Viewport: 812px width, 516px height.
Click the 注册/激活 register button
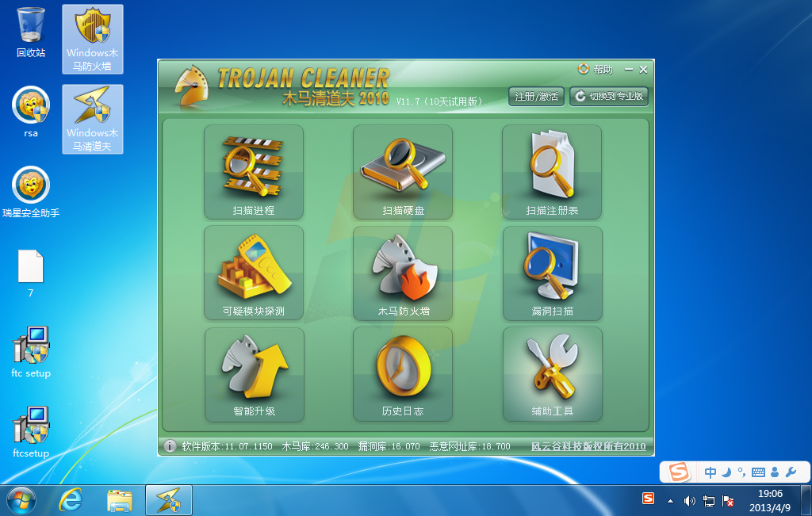tap(536, 96)
